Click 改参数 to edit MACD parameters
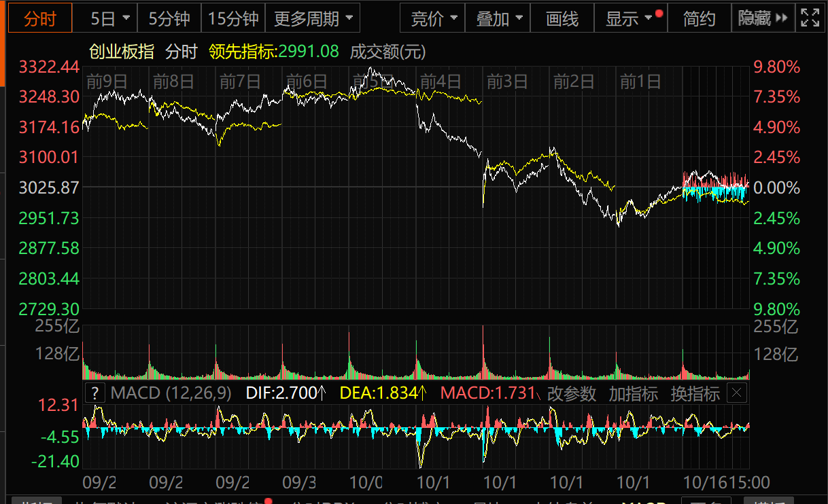Viewport: 828px width, 504px height. [x=572, y=393]
